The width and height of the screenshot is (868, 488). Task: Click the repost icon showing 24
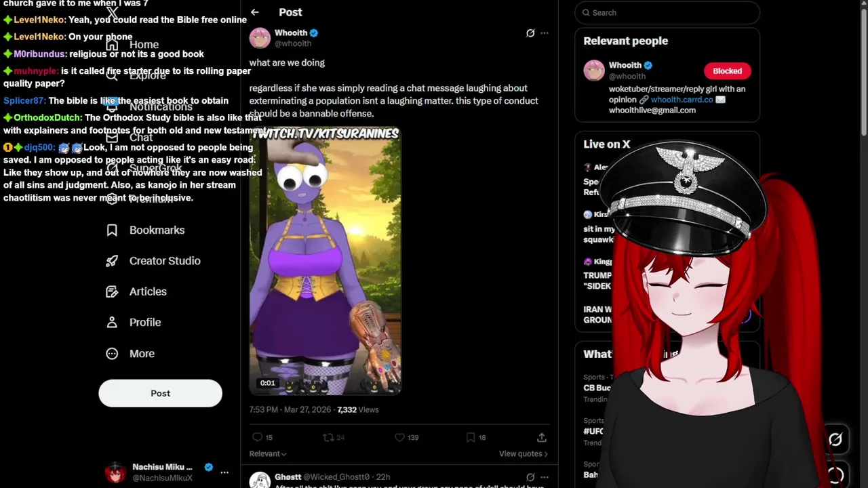(x=334, y=438)
